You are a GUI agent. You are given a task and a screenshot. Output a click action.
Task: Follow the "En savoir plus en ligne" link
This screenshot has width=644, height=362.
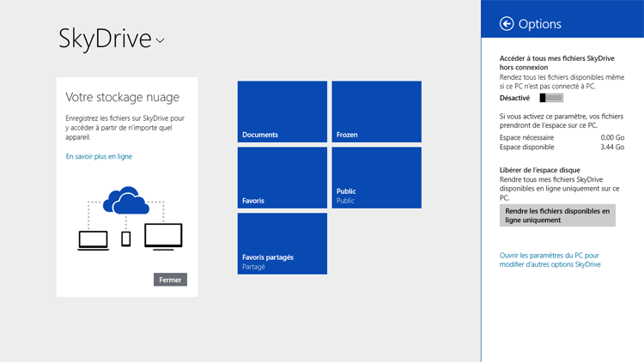99,156
